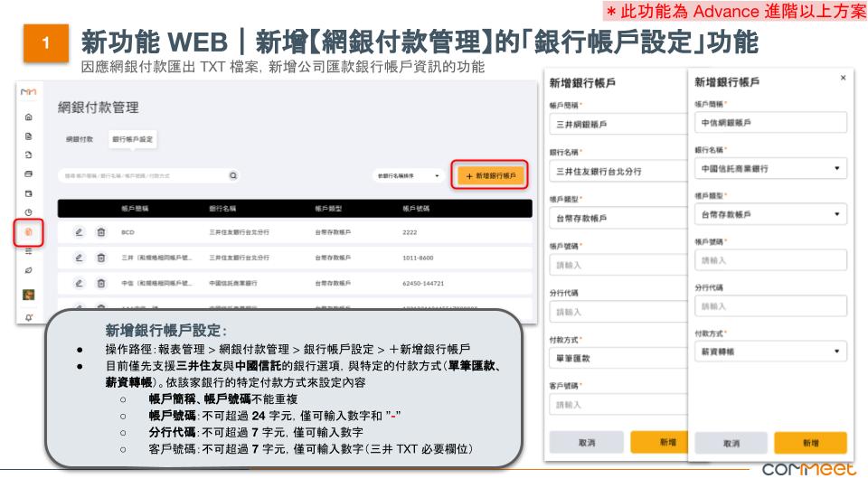868x488 pixels.
Task: Open the pie chart icon in the sidebar
Action: tap(29, 212)
